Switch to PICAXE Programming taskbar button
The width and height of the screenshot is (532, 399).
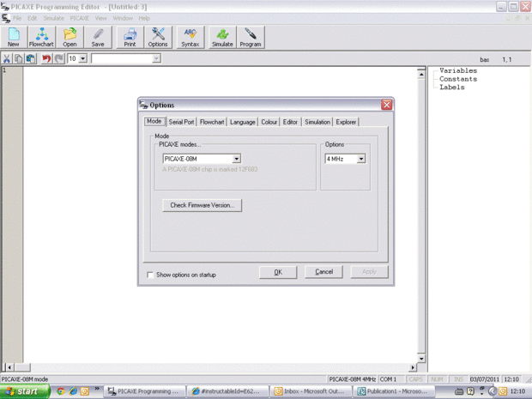[x=144, y=391]
